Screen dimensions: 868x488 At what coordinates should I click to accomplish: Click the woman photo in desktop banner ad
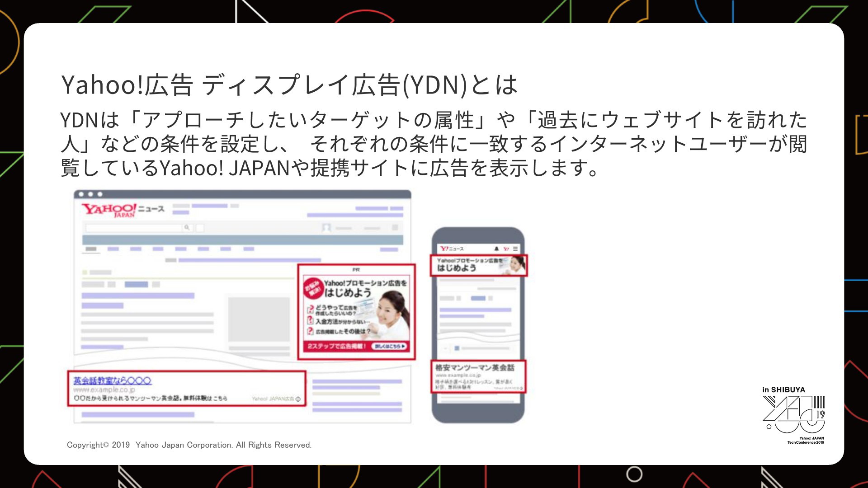pyautogui.click(x=390, y=314)
